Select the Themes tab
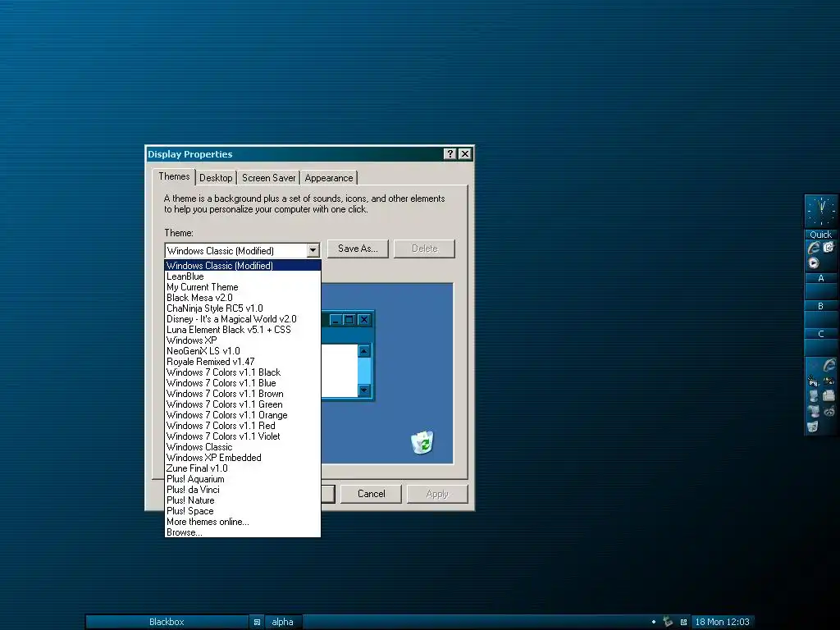The width and height of the screenshot is (840, 630). click(174, 176)
